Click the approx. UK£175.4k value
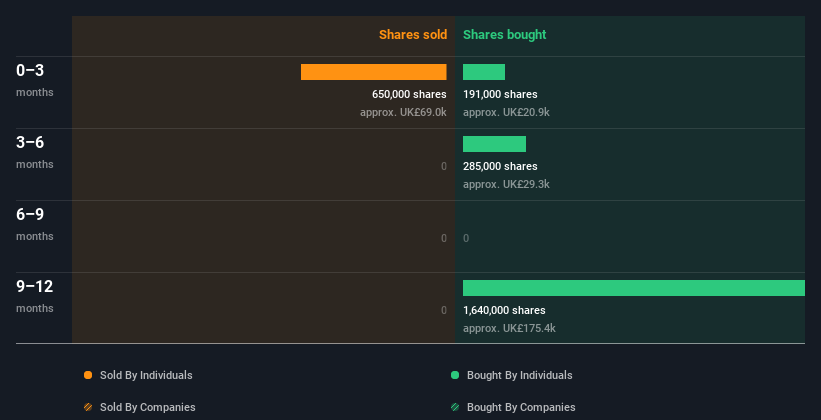The image size is (821, 420). point(509,328)
